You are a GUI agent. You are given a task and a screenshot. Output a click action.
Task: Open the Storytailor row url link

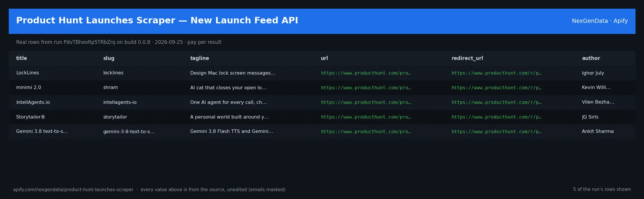pos(366,117)
